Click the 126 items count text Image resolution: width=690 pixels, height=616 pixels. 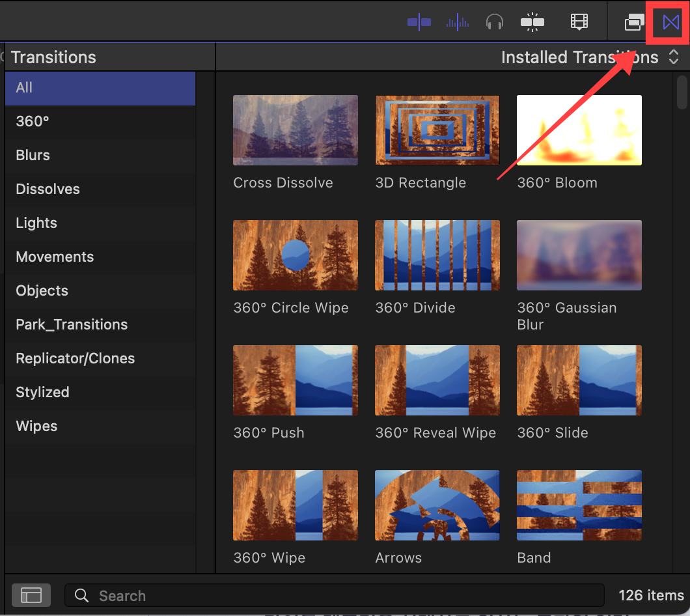[651, 595]
